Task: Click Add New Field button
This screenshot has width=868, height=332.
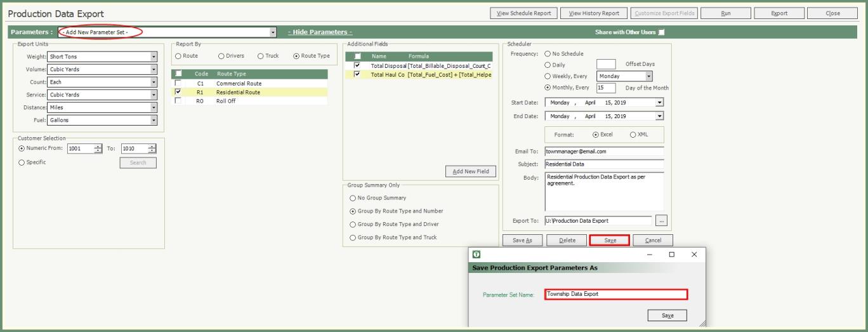Action: coord(471,172)
